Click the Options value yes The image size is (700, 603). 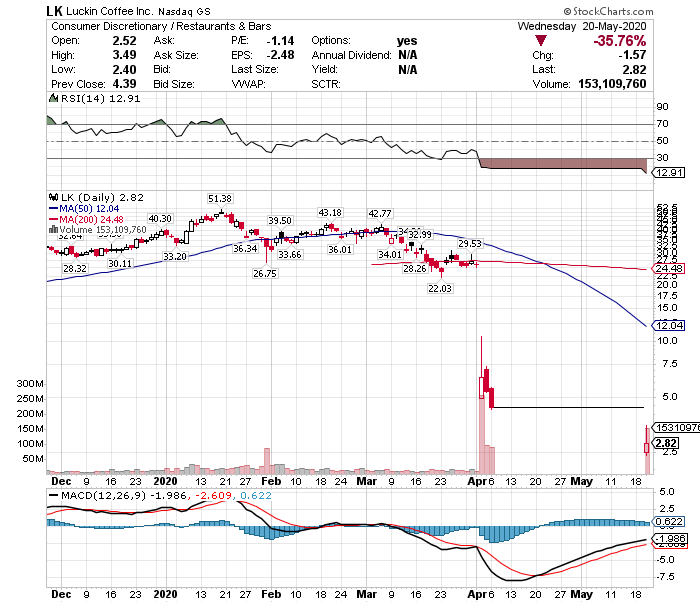pyautogui.click(x=407, y=41)
